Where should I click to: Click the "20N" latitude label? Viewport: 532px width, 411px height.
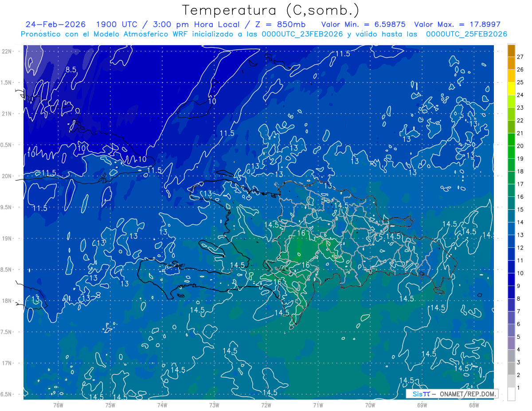pos(8,176)
